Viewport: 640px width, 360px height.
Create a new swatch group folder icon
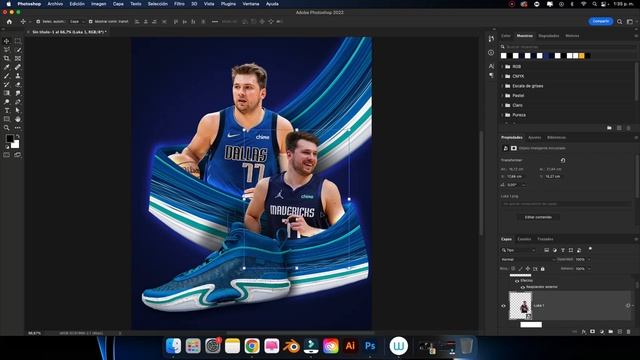pyautogui.click(x=609, y=128)
